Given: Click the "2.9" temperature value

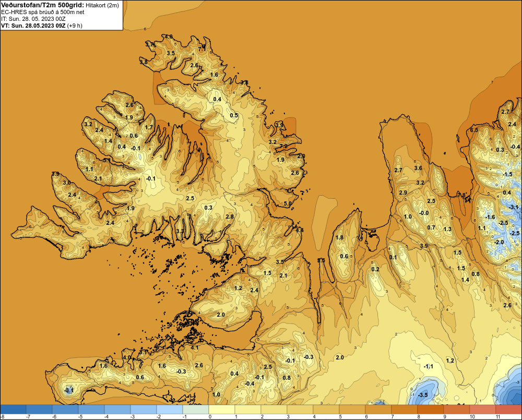Looking at the screenshot, I should (x=403, y=193).
